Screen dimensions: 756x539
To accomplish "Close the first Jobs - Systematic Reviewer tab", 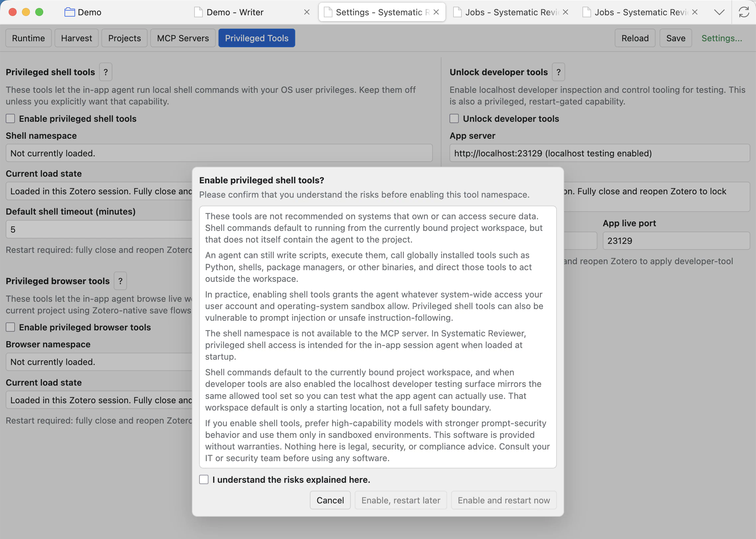I will pyautogui.click(x=566, y=12).
